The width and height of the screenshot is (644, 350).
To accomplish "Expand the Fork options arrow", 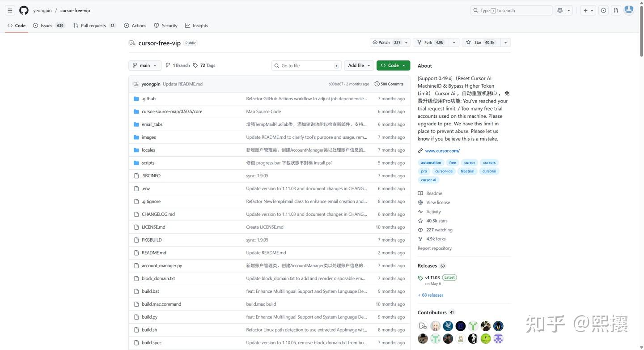I will coord(454,43).
